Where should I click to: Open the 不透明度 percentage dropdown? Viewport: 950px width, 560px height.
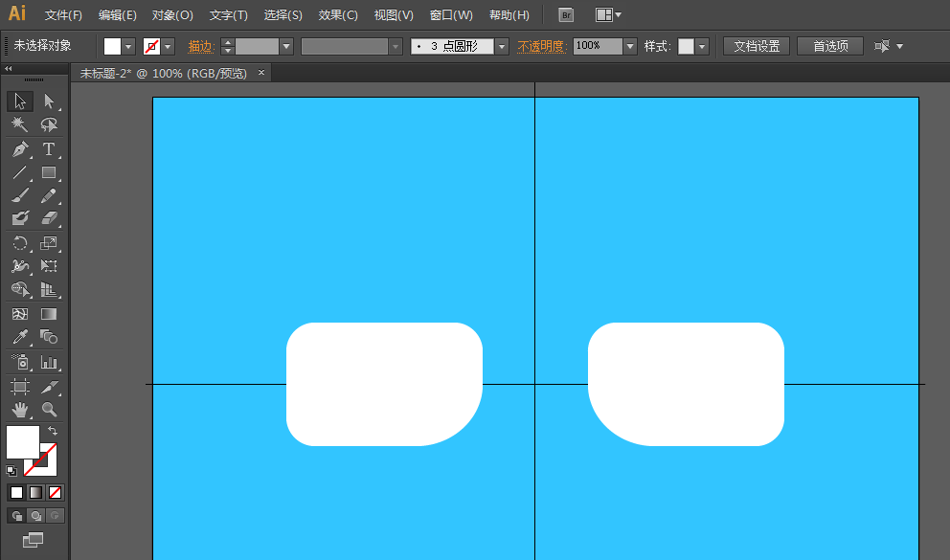click(630, 46)
